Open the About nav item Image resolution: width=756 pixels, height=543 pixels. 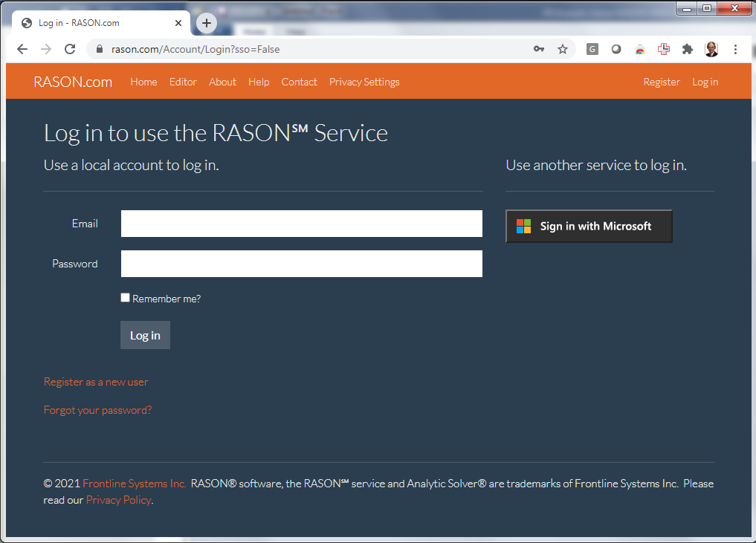[223, 82]
